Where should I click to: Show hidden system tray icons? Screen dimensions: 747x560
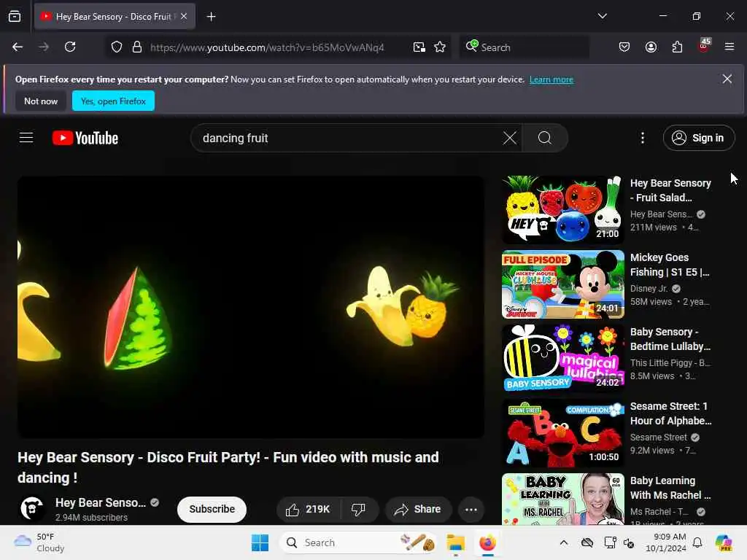pos(564,542)
